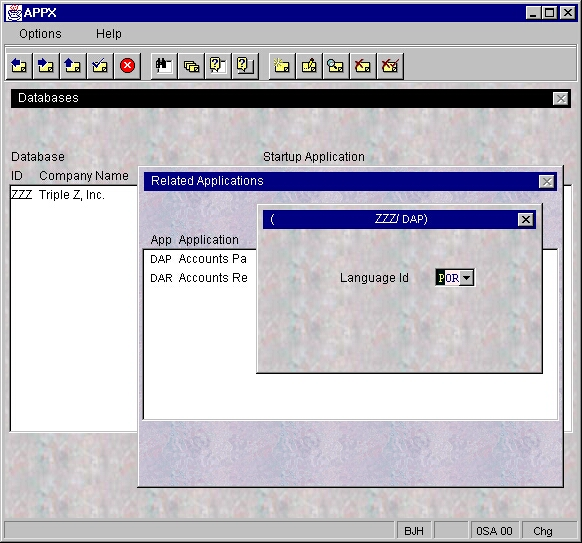This screenshot has width=582, height=543.
Task: Select the ZZZ database ID
Action: (x=22, y=194)
